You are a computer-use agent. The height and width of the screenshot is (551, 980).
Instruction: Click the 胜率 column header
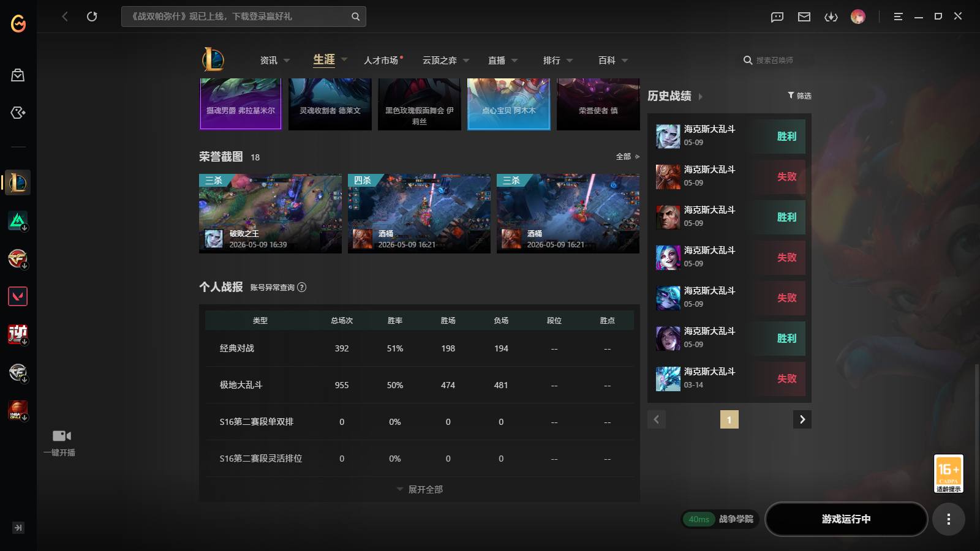395,320
